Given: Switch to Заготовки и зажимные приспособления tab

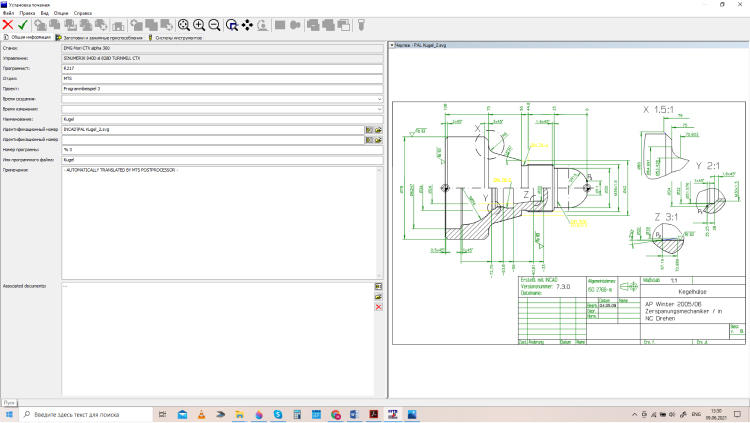Looking at the screenshot, I should (x=99, y=37).
